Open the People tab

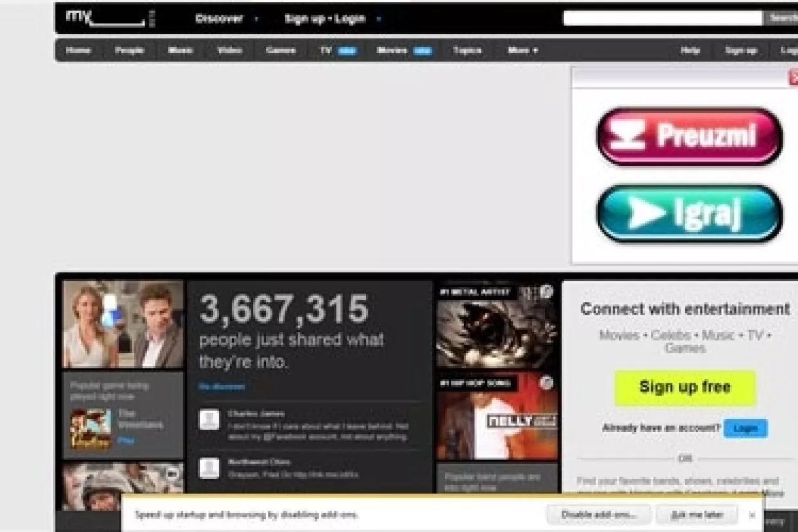coord(129,50)
